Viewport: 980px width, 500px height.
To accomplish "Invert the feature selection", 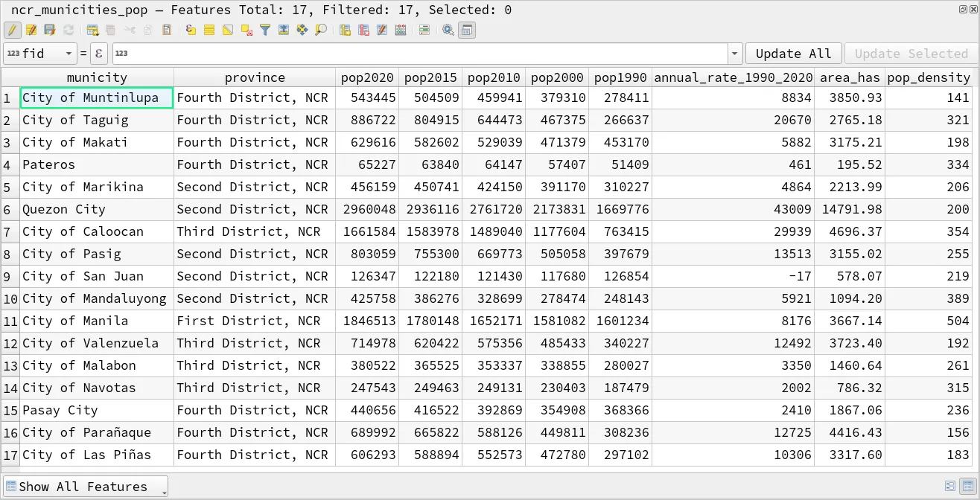I will point(228,30).
